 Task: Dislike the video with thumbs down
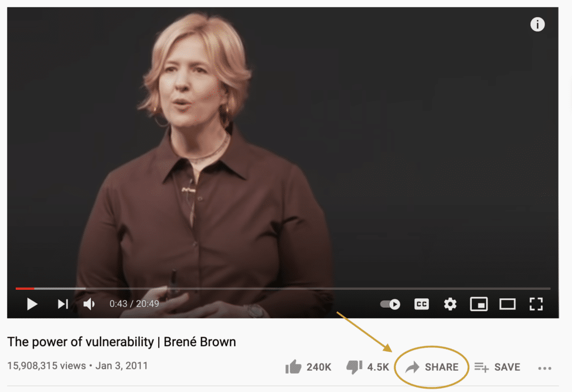(354, 367)
